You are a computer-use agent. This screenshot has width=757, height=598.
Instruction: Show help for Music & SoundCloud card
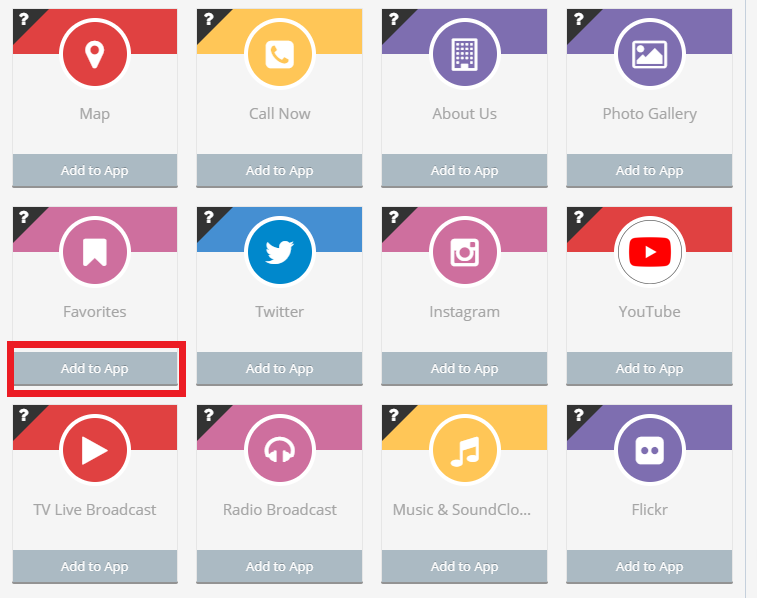pos(393,415)
